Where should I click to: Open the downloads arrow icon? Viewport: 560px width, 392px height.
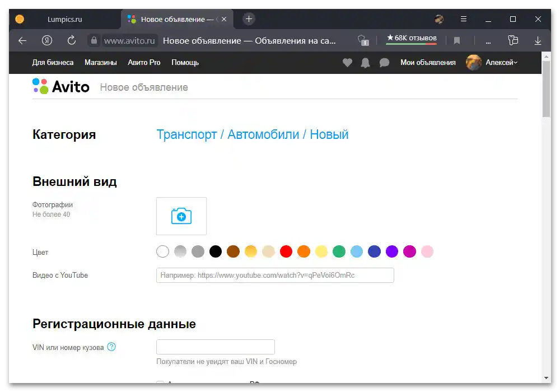pyautogui.click(x=538, y=41)
